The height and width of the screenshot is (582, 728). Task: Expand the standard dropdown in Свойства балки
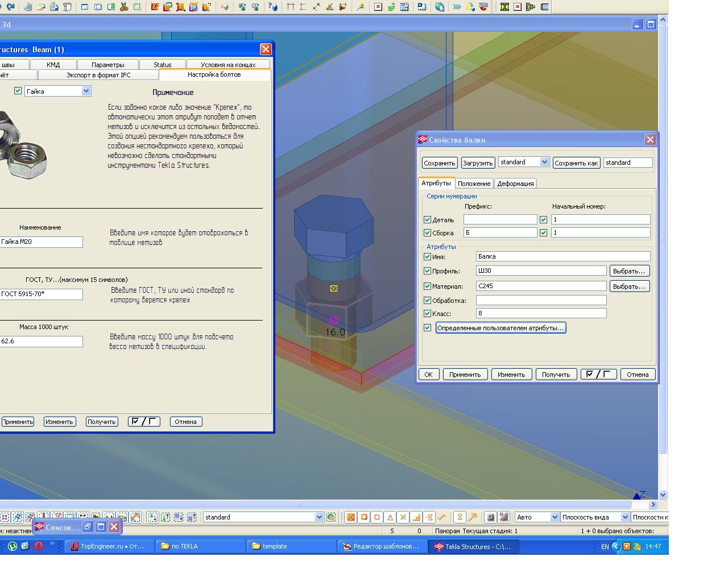(544, 162)
